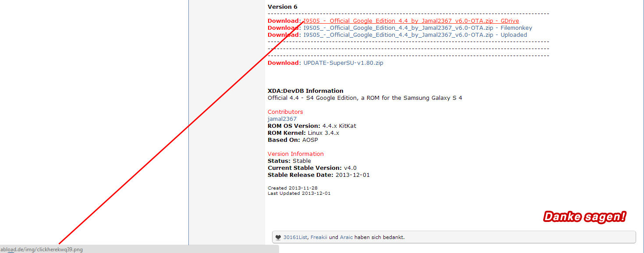Open the Uploaded download link for v6.0-OTA.zip
The width and height of the screenshot is (644, 253).
pos(415,35)
